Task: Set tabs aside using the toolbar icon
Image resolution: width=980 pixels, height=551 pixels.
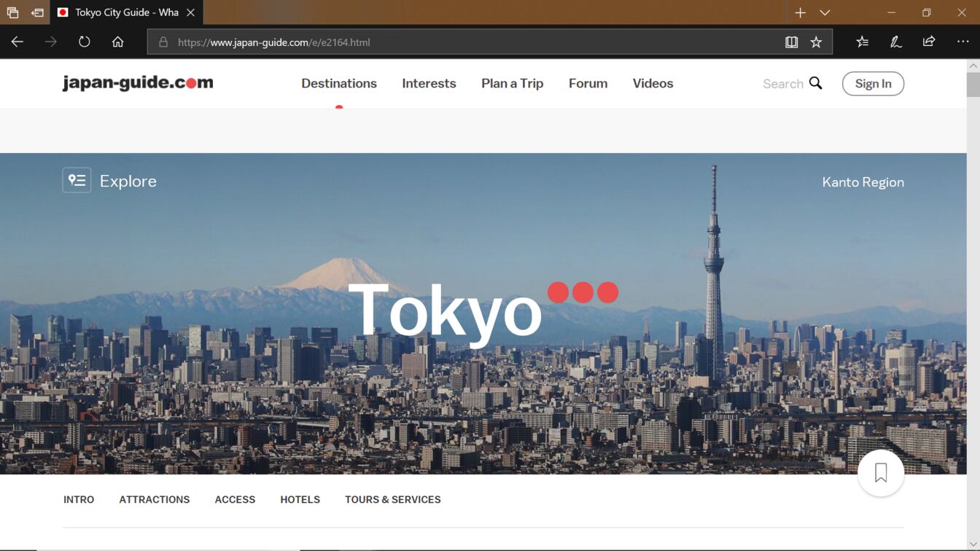Action: (37, 12)
